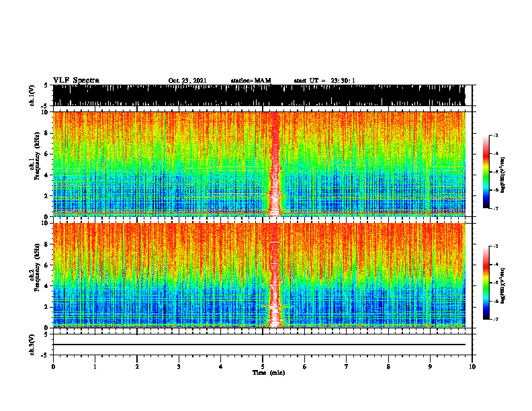This screenshot has height=411, width=532.
Task: Click the black ch.1 voltage waveform strip
Action: coord(259,95)
